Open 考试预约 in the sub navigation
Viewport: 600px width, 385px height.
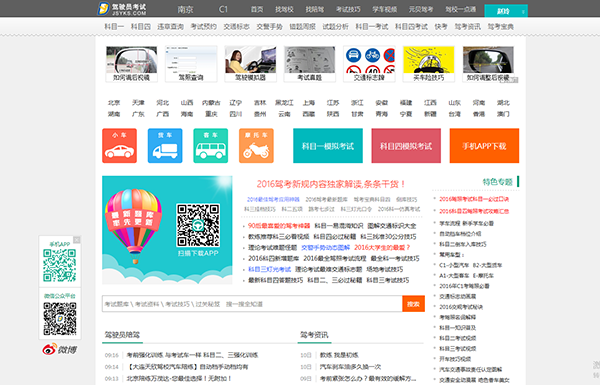(204, 27)
